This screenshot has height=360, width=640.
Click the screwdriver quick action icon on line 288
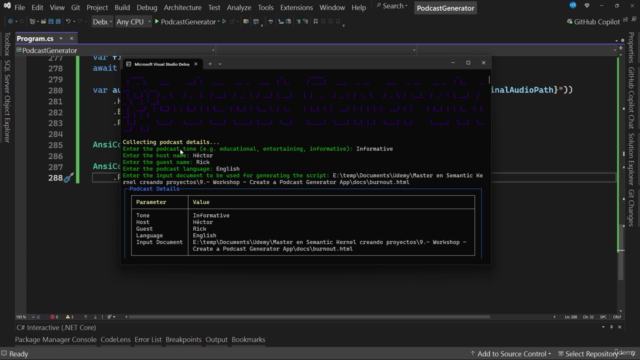pos(69,178)
